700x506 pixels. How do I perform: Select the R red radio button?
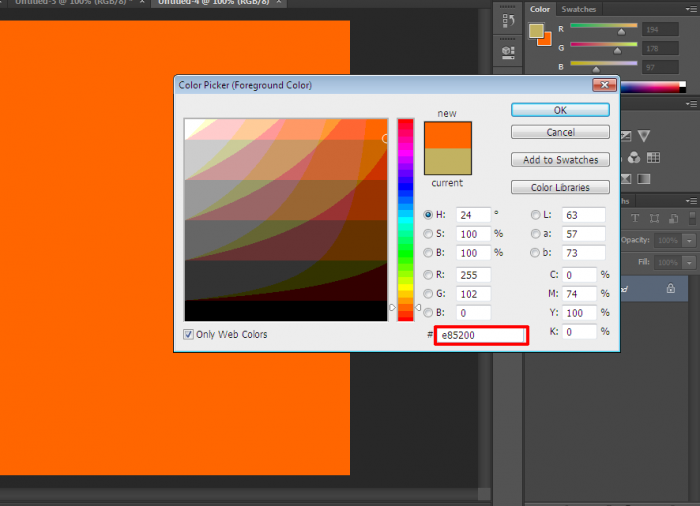[428, 275]
